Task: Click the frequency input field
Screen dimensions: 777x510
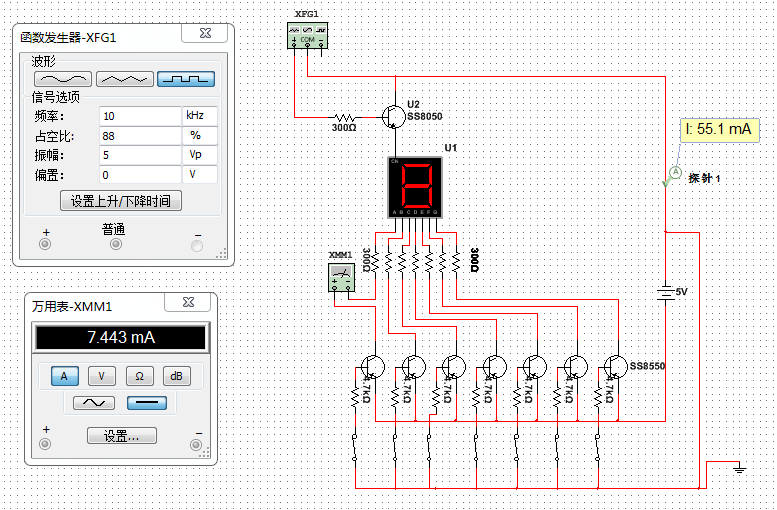Action: (x=138, y=116)
